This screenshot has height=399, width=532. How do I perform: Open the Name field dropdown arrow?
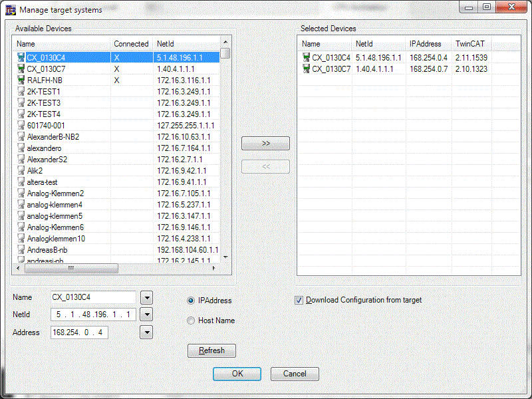146,298
